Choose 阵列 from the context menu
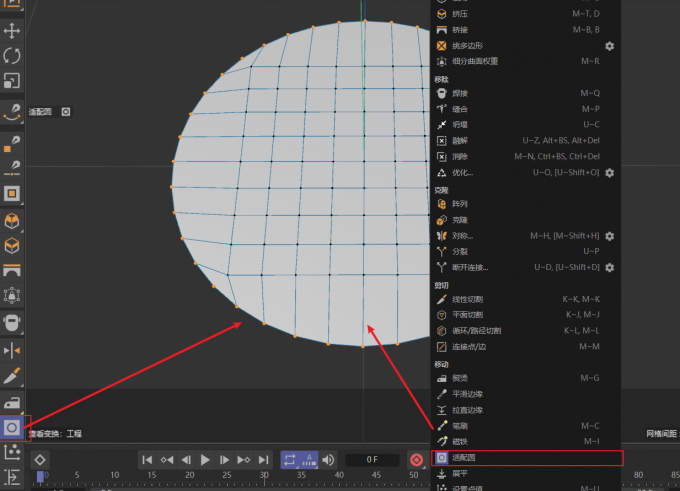The image size is (680, 491). (x=526, y=204)
